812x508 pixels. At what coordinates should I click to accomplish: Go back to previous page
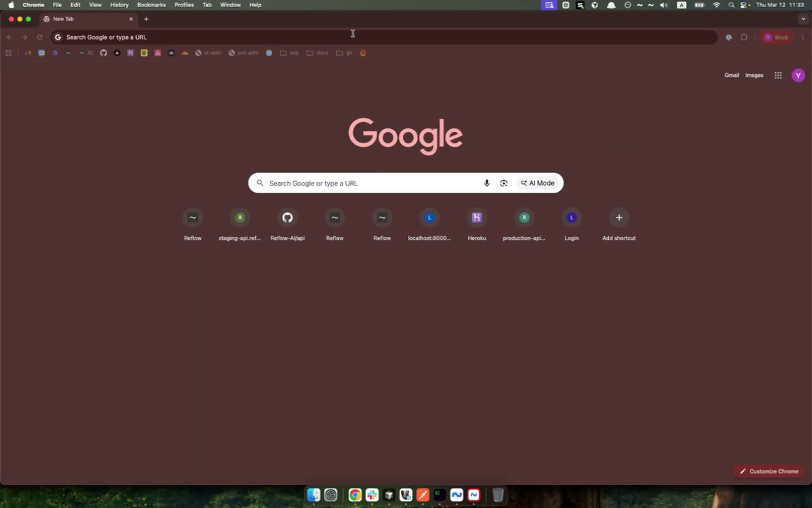9,37
